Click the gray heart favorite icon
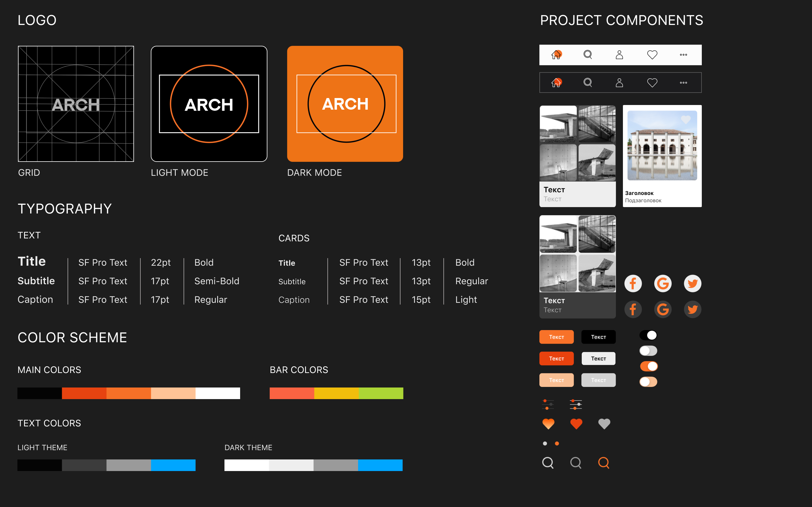Image resolution: width=812 pixels, height=507 pixels. 604,424
